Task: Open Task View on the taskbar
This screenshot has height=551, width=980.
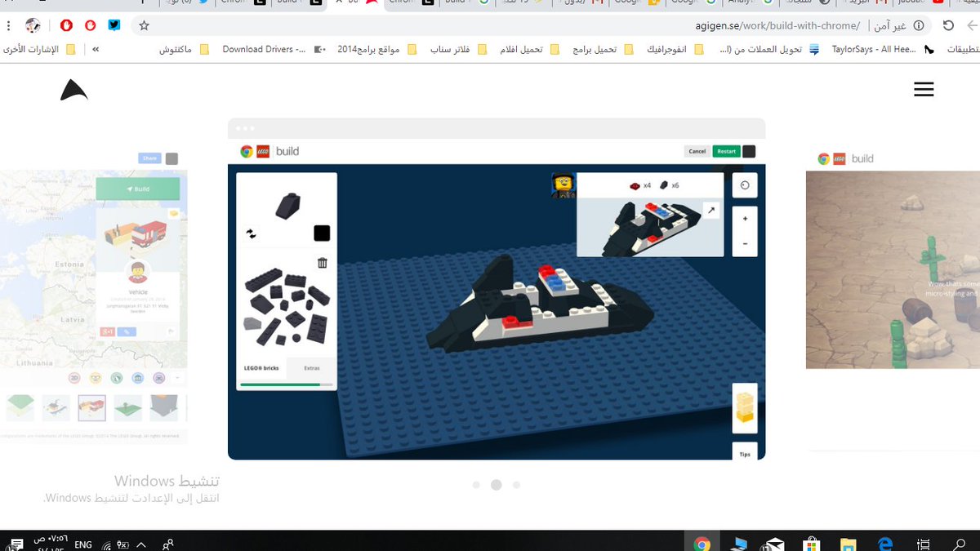Action: 923,544
